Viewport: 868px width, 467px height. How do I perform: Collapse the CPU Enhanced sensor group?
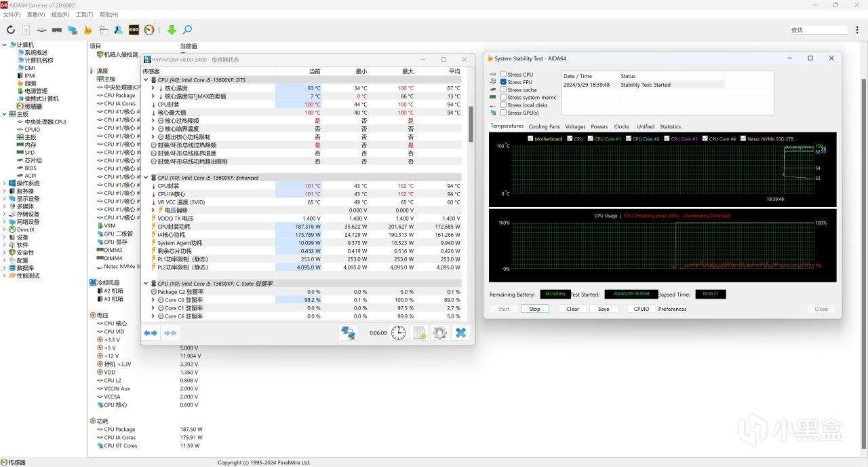click(145, 178)
